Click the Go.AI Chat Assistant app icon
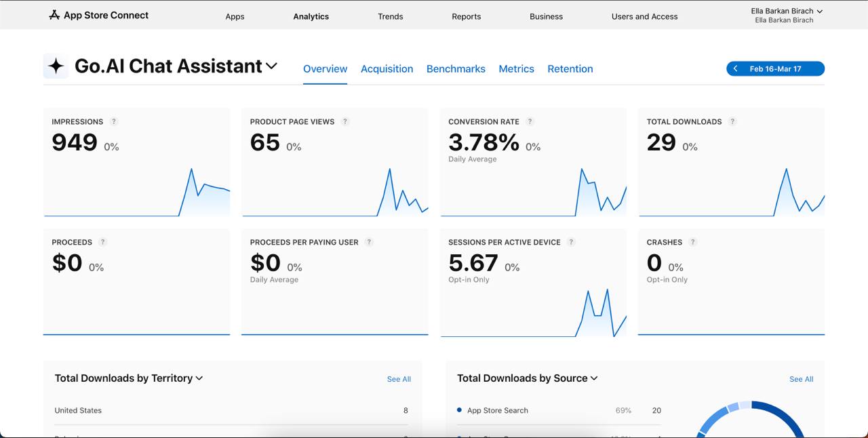 56,66
